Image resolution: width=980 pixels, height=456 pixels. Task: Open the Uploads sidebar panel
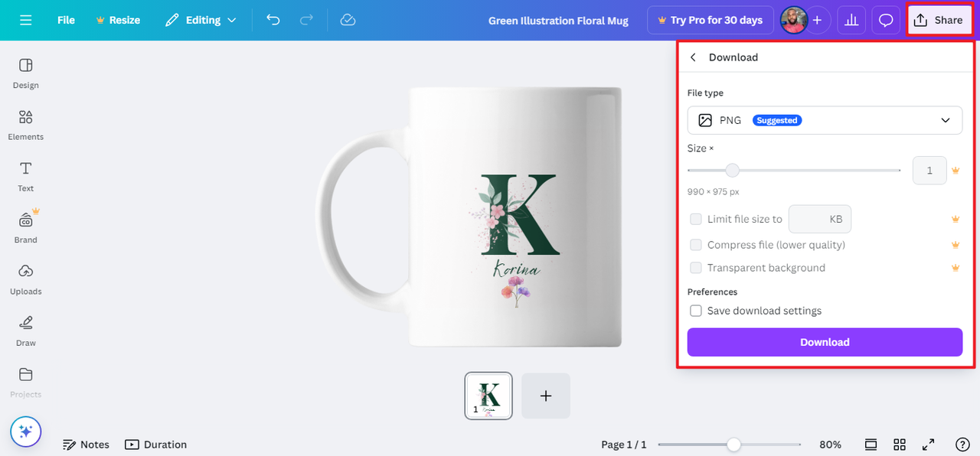click(x=26, y=279)
